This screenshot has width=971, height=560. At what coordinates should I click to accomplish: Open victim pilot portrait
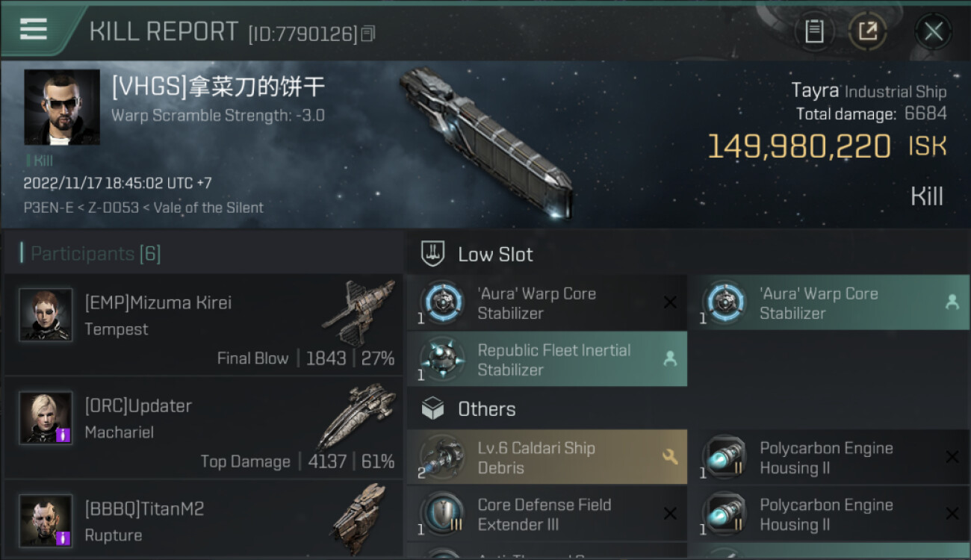pos(62,107)
